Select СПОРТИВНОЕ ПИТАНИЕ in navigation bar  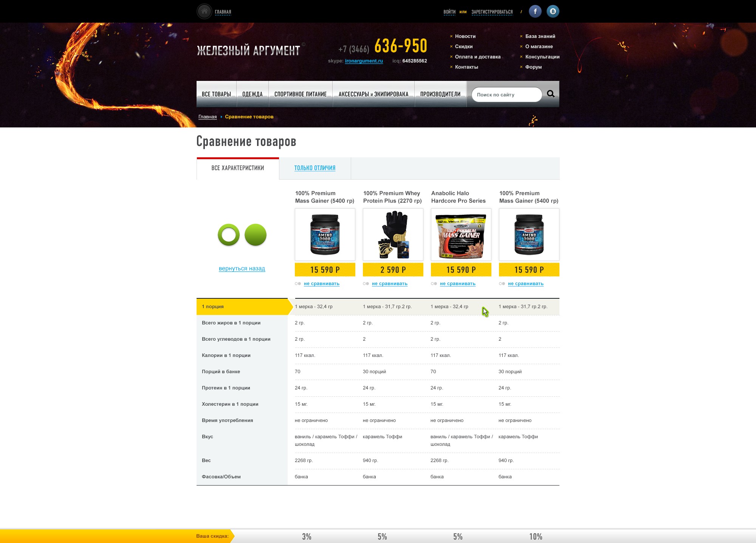coord(301,94)
